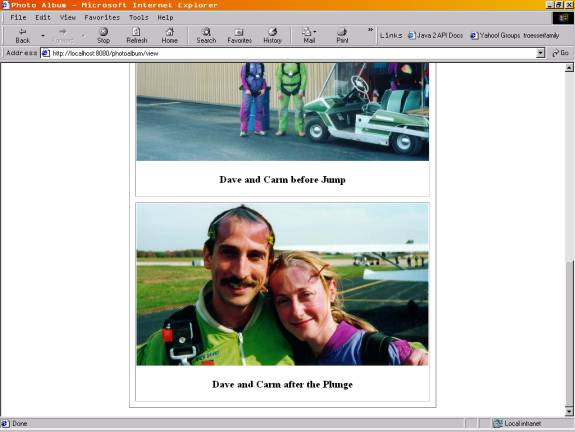Image resolution: width=575 pixels, height=432 pixels.
Task: Click the Local intranet zone indicator
Action: 518,424
